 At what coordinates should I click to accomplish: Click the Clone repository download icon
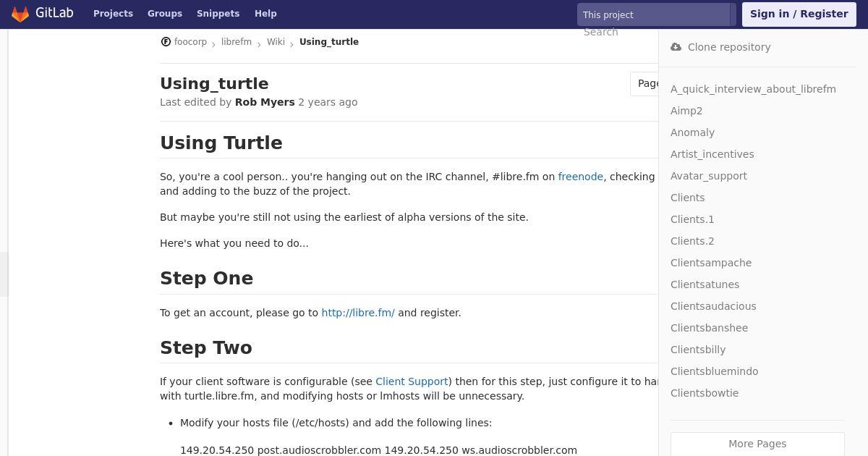click(x=676, y=47)
